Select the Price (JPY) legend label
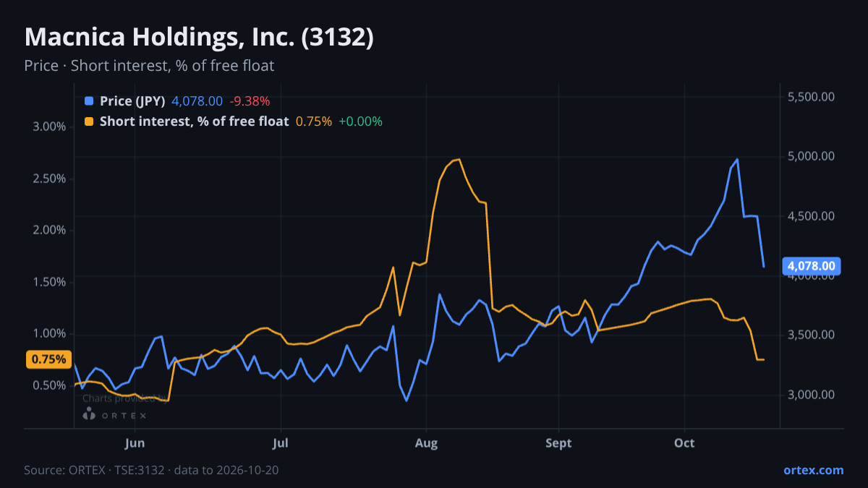The height and width of the screenshot is (488, 868). pyautogui.click(x=133, y=101)
